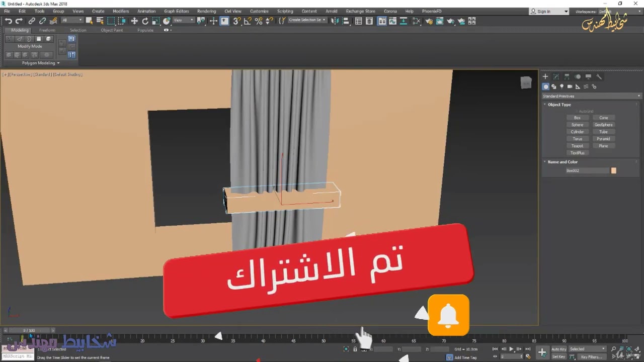Click the object name field Box002
The height and width of the screenshot is (362, 644).
[587, 170]
